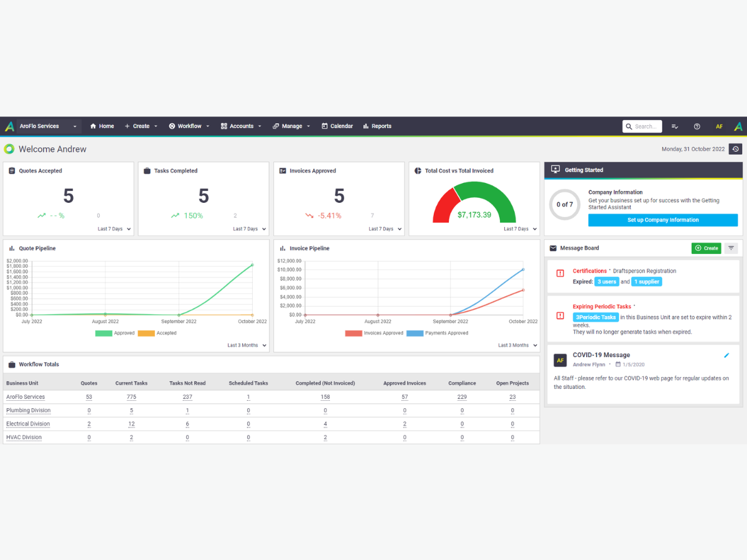Image resolution: width=747 pixels, height=560 pixels.
Task: Change Tasks Completed Last 7 Days range
Action: pos(250,229)
